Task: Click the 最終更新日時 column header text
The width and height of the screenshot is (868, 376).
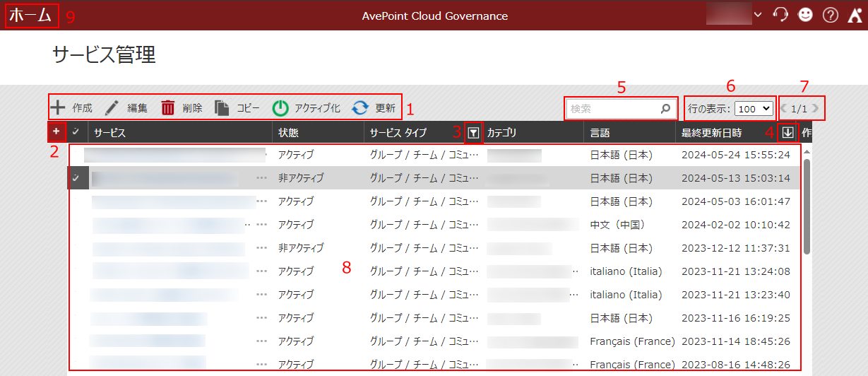Action: 711,132
